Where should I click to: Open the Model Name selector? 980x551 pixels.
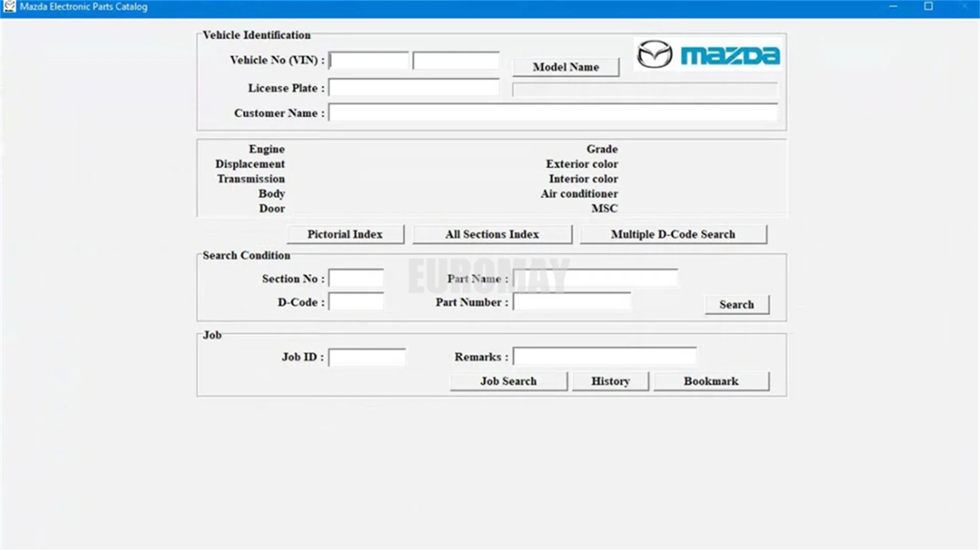pyautogui.click(x=566, y=67)
